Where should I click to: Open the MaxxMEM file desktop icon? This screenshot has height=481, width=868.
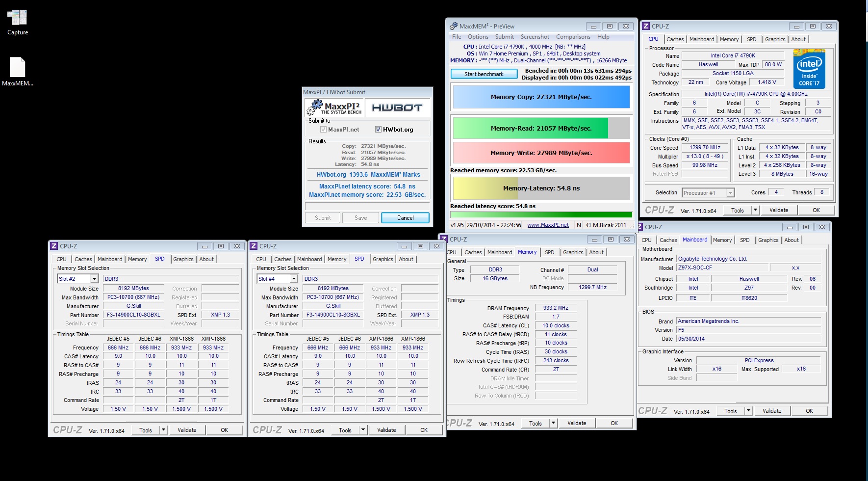pyautogui.click(x=18, y=72)
